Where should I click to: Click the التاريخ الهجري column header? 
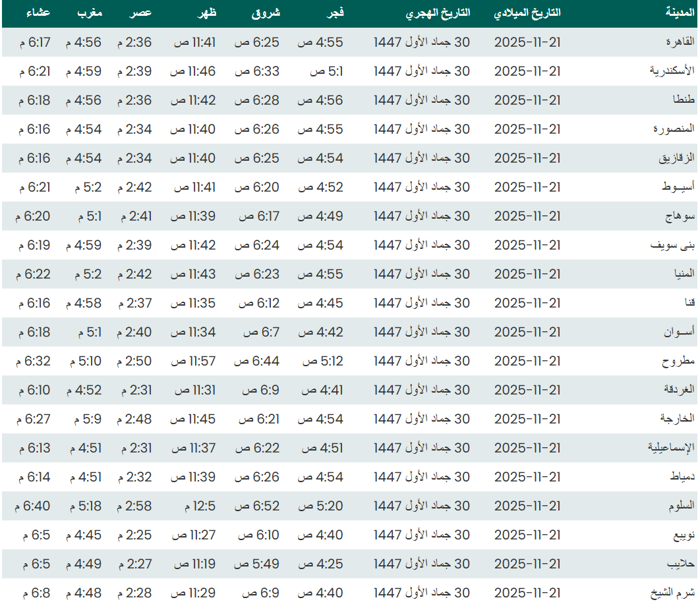[x=437, y=13]
